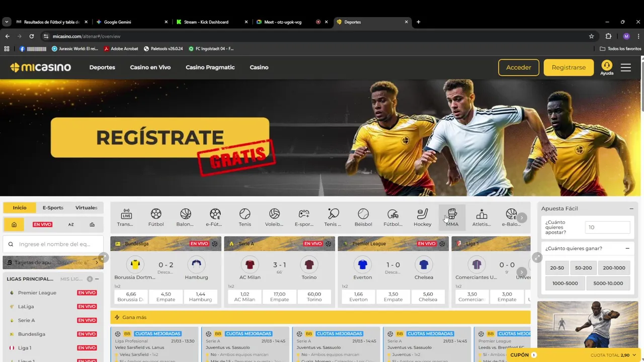Open the E-sports gamepad icon
Screen dimensions: 644x362
coord(304,218)
